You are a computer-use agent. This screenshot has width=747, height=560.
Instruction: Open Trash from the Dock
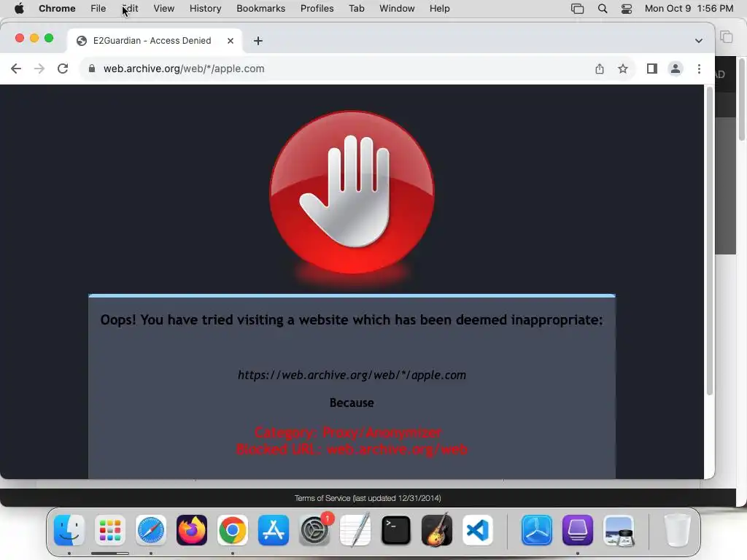tap(677, 530)
